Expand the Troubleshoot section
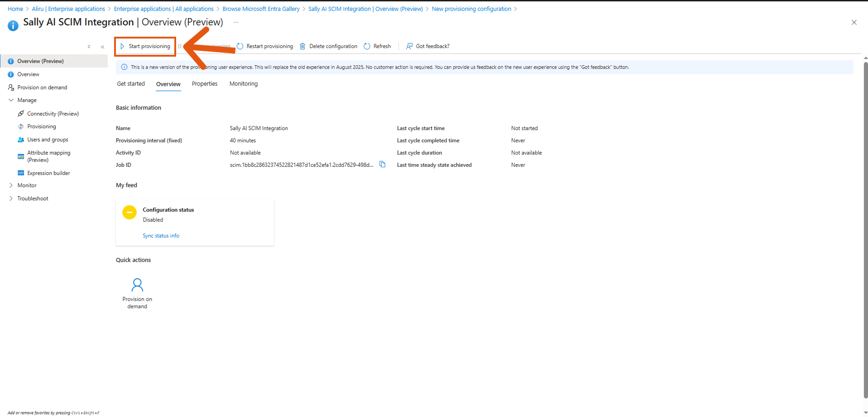 (11, 198)
